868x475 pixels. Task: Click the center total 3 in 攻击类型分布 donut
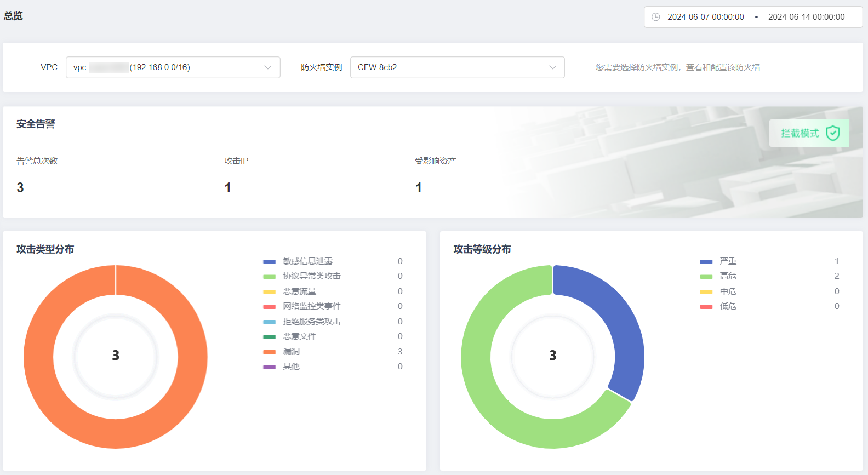point(116,356)
